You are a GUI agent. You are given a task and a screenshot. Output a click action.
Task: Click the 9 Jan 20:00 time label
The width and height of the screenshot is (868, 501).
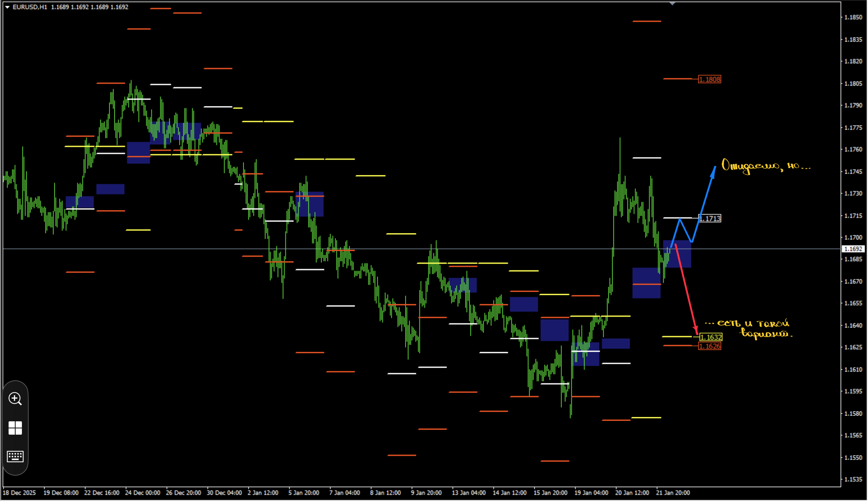point(426,493)
